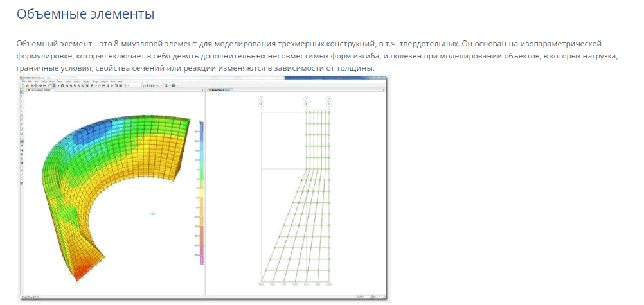Click the paragraph line starting "граничные условия, свойства сечений"
This screenshot has width=644, height=305.
[195, 68]
